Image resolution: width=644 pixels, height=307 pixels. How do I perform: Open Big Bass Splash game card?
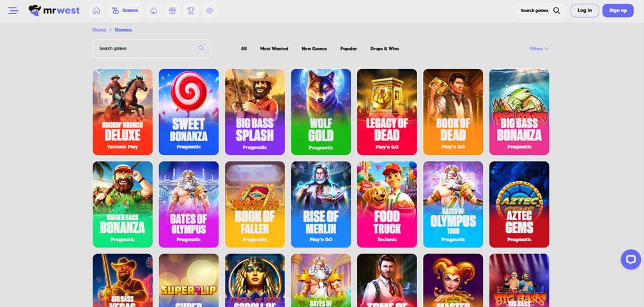(255, 112)
